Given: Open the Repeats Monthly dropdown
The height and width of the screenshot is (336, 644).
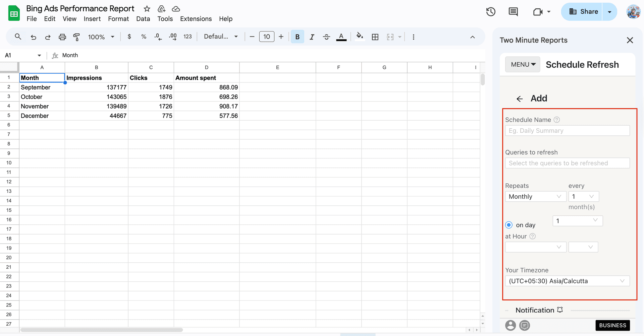Looking at the screenshot, I should pyautogui.click(x=535, y=196).
